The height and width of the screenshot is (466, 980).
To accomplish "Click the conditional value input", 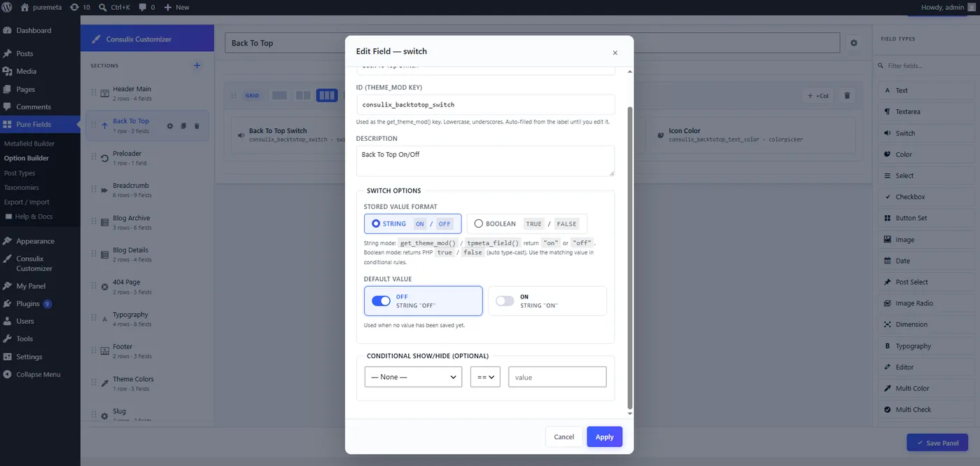I will click(557, 377).
